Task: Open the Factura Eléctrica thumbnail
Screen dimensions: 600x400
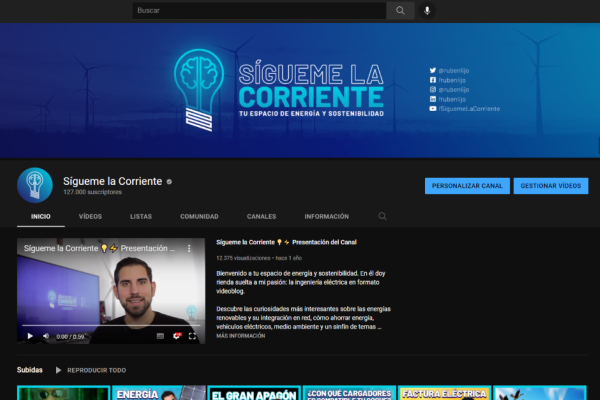Action: click(445, 393)
